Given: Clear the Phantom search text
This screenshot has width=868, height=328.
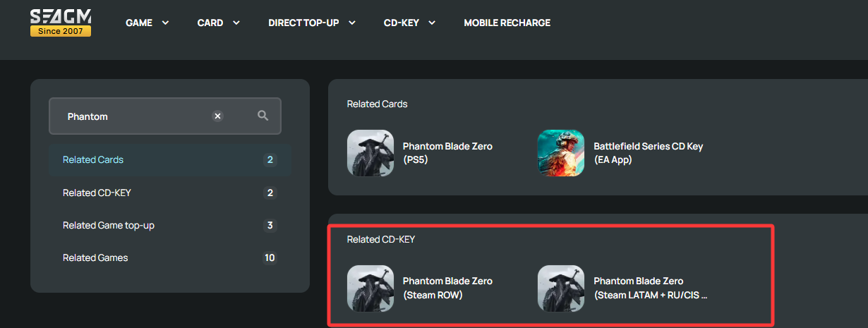Looking at the screenshot, I should pyautogui.click(x=218, y=116).
